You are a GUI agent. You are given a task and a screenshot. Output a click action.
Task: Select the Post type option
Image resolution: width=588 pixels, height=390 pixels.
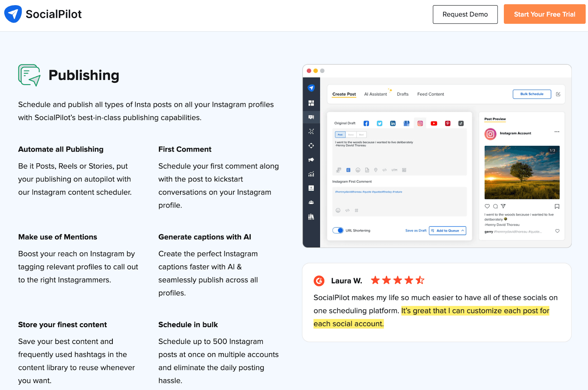click(x=340, y=135)
